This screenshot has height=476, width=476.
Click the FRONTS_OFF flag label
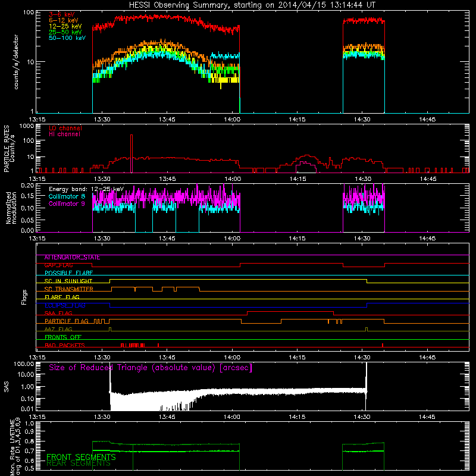pos(63,337)
